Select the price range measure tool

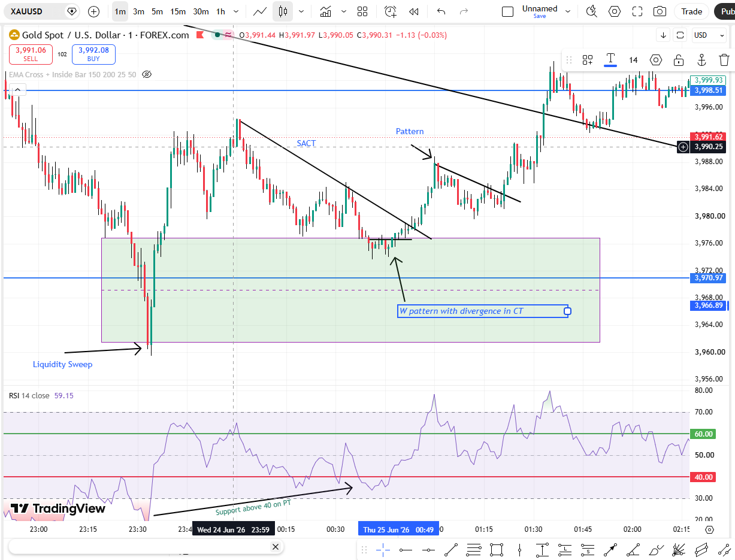(542, 549)
